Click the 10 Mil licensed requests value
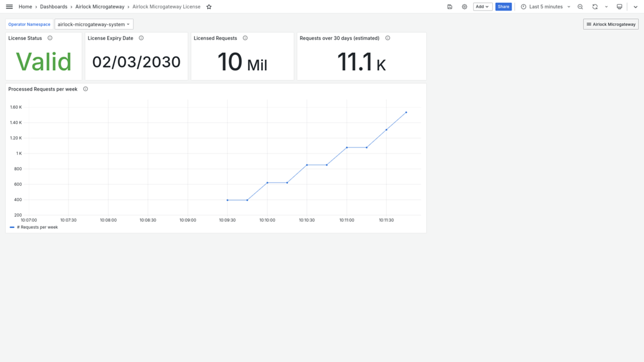This screenshot has height=362, width=644. (242, 62)
